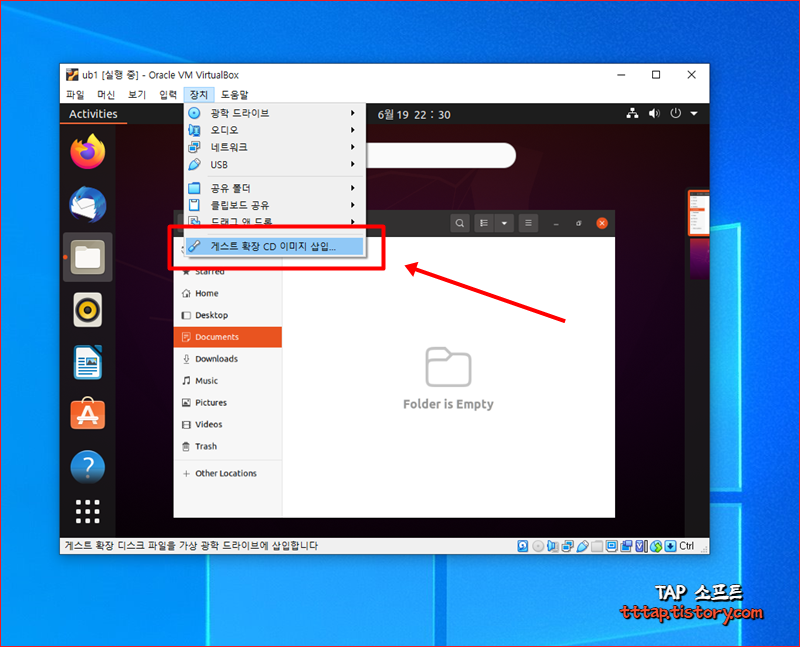Open the clock showing 6월 19 22:30
The image size is (800, 647).
click(x=414, y=114)
